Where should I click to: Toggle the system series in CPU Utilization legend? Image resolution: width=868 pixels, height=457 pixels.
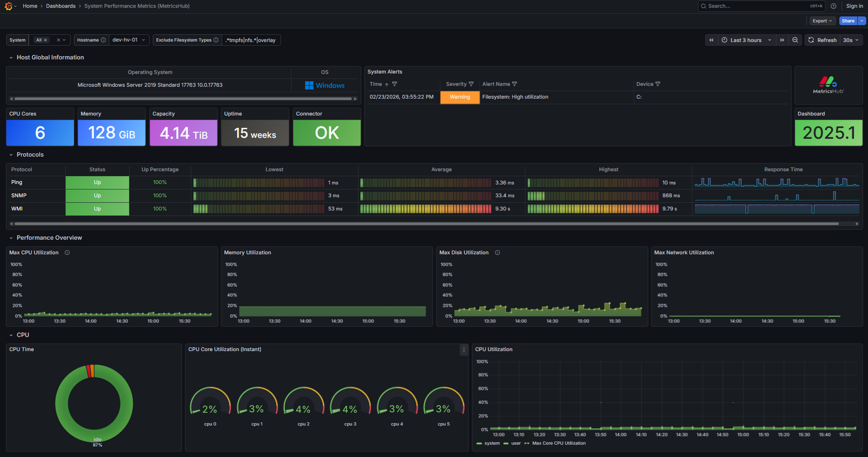click(492, 443)
